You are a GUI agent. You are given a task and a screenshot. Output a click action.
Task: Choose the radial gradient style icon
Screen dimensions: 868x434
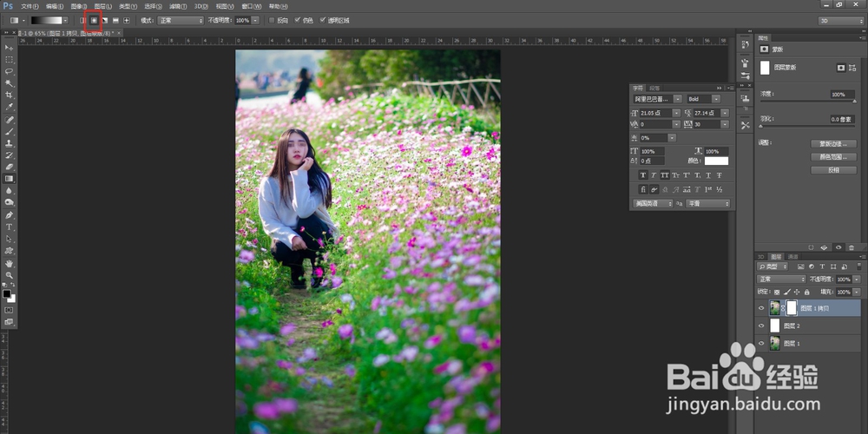[x=94, y=21]
